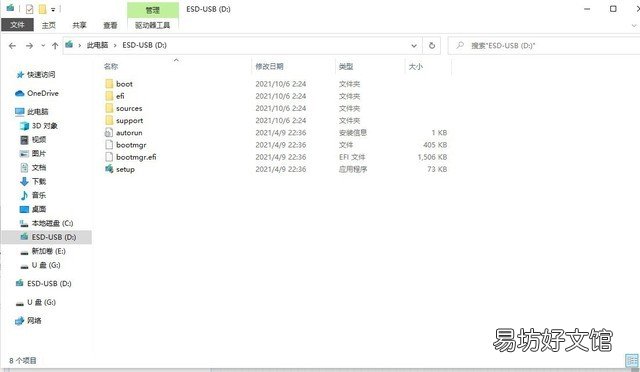Go back with the back arrow
The image size is (640, 372).
(x=12, y=46)
